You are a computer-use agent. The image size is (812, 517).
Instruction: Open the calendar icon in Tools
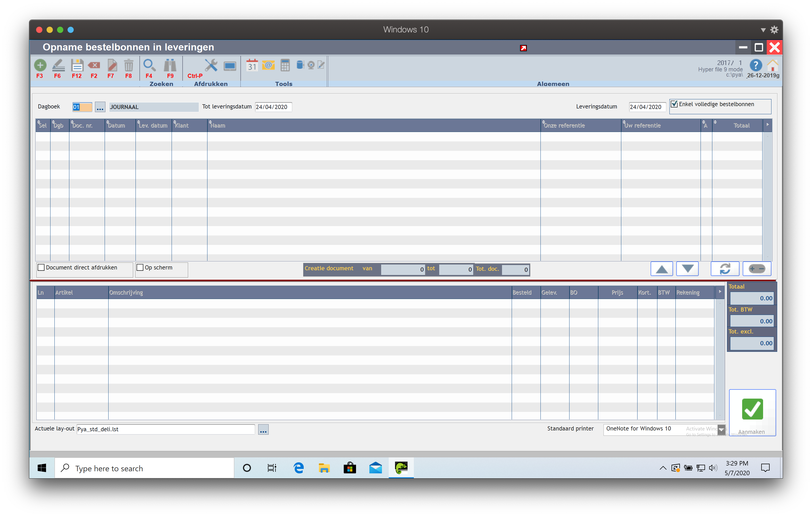coord(252,65)
